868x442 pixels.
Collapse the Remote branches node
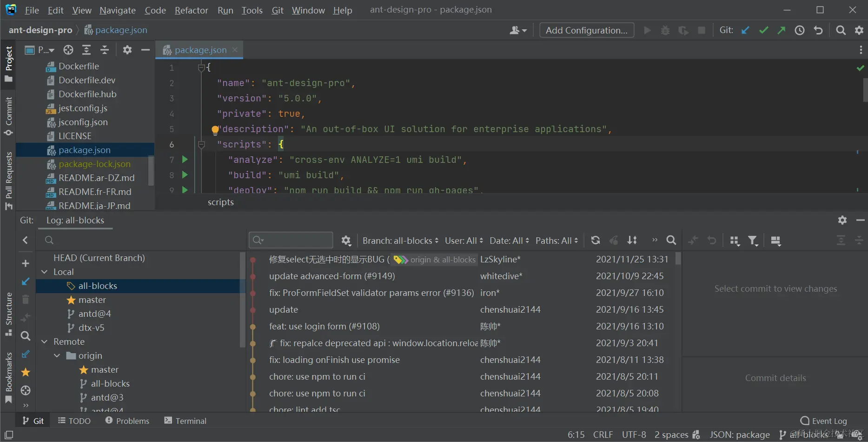point(45,342)
